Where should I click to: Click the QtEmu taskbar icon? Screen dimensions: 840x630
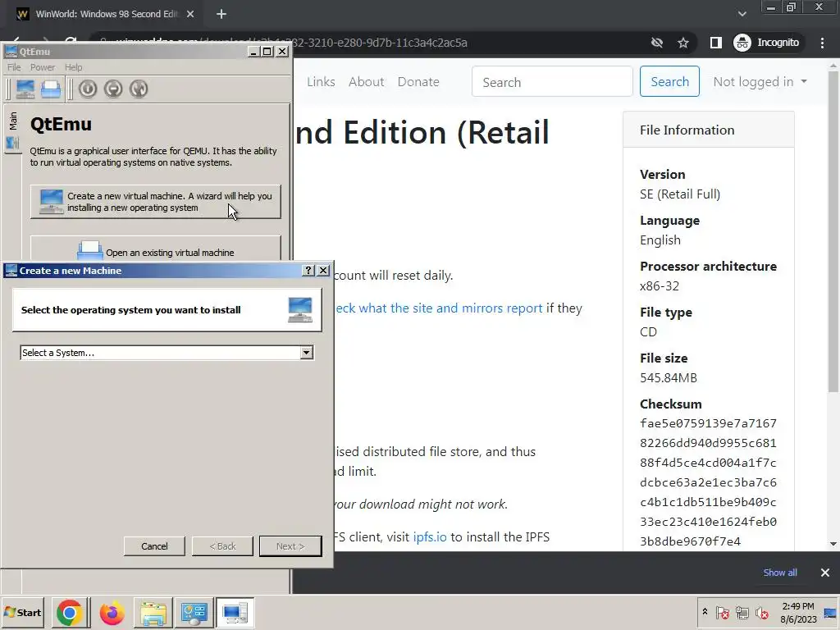click(x=235, y=613)
